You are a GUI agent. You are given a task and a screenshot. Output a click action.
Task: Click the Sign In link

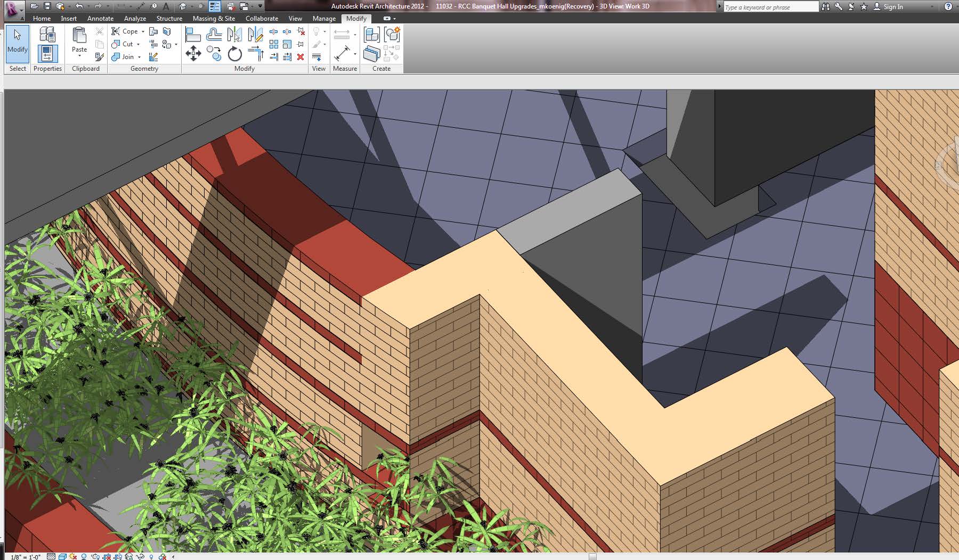coord(893,7)
